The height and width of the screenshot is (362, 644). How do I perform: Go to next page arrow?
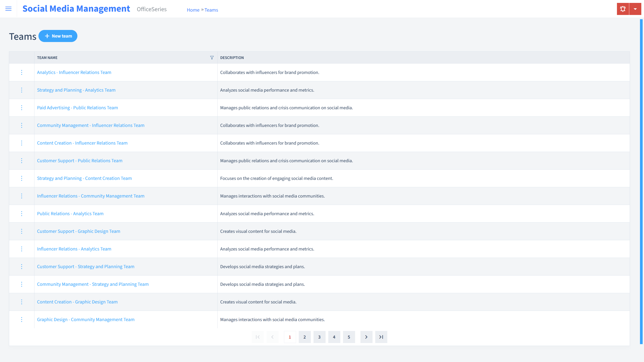[366, 337]
